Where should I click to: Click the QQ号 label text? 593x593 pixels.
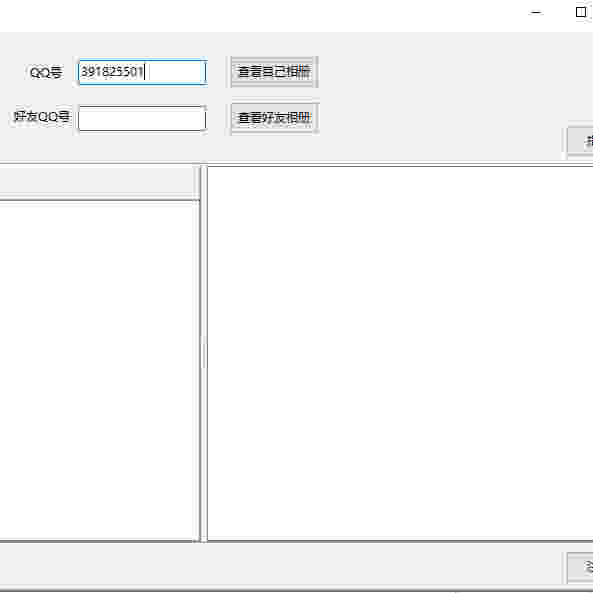[x=46, y=72]
